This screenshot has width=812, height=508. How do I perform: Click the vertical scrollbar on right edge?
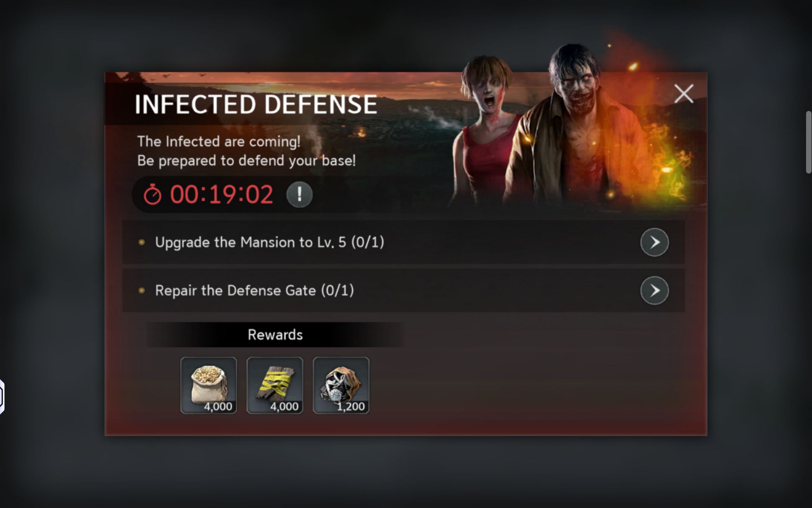[808, 142]
